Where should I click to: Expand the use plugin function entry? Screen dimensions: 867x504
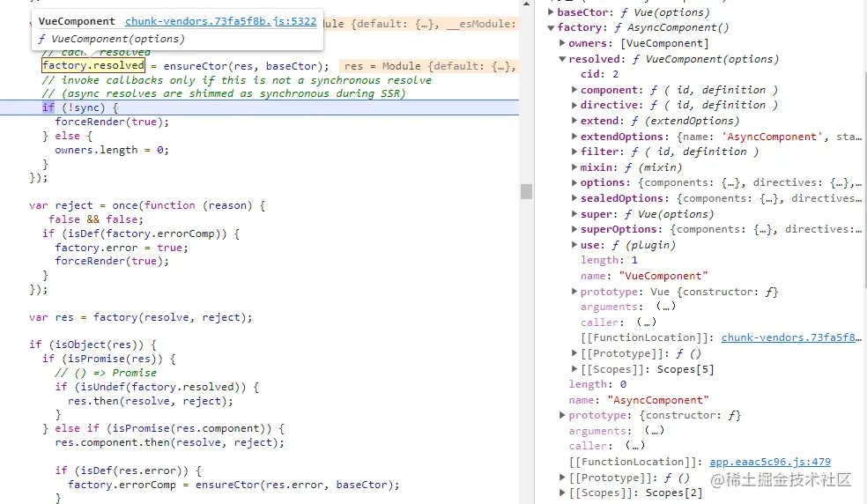(x=574, y=245)
